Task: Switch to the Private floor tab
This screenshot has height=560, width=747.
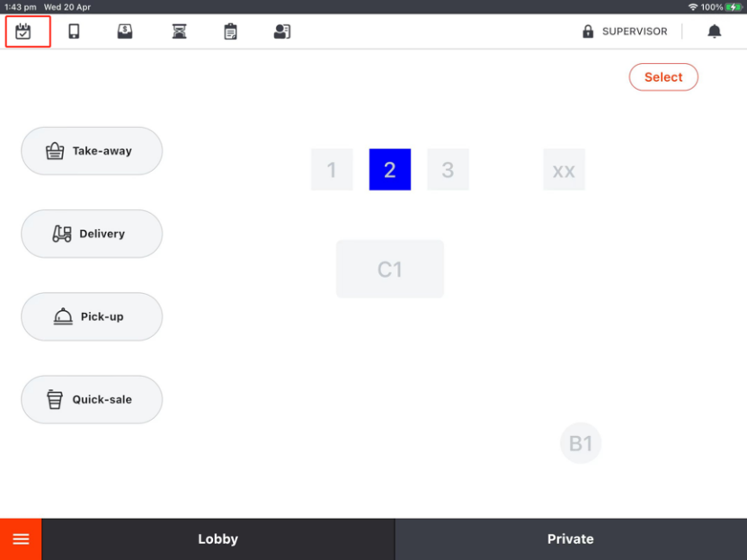Action: pos(570,539)
